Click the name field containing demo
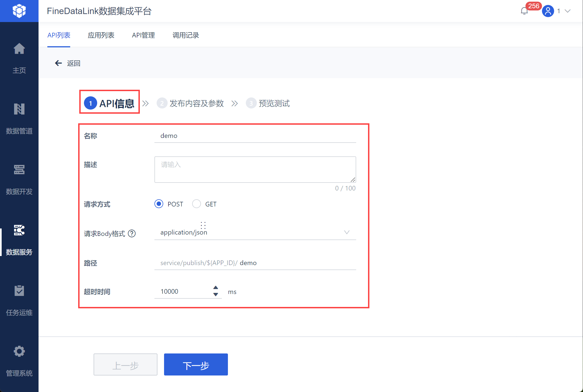Screen dimensions: 583x392 (x=255, y=136)
